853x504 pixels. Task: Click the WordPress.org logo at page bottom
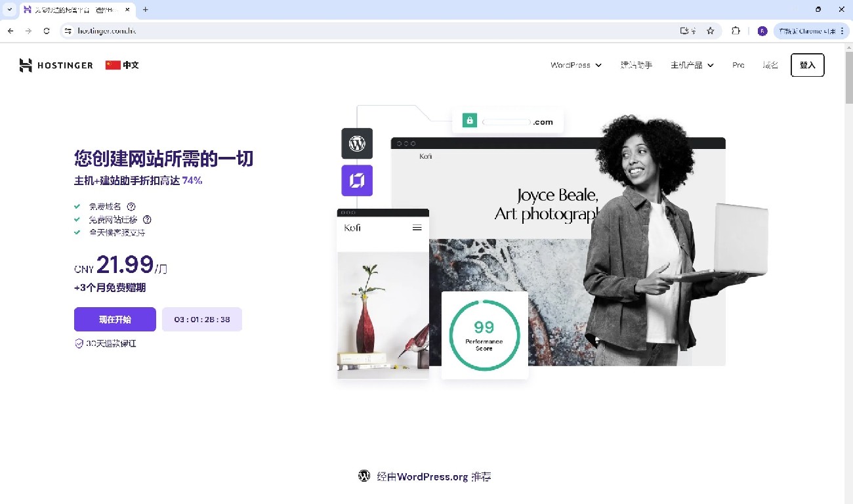(x=364, y=476)
